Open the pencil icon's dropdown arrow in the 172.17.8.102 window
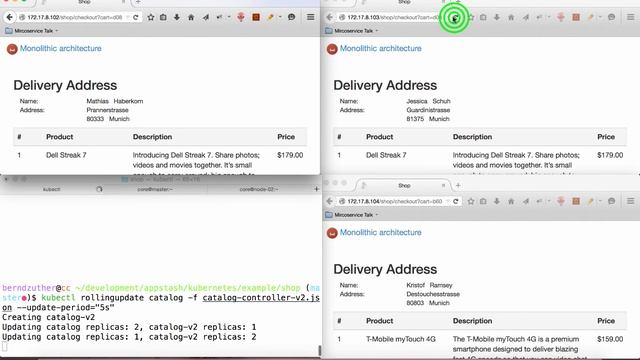The image size is (640, 360). click(280, 17)
